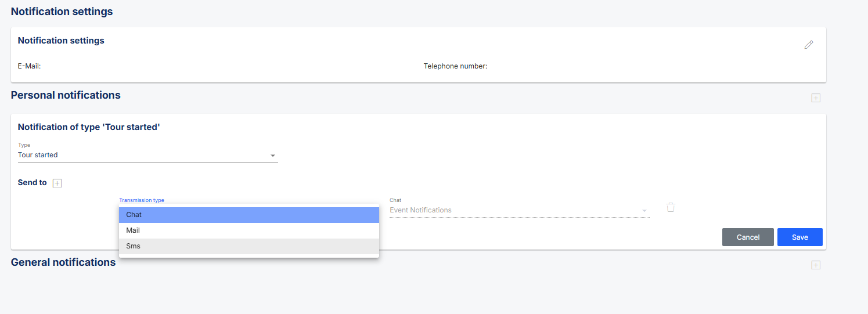Add a new general notification
This screenshot has height=314, width=868.
816,265
